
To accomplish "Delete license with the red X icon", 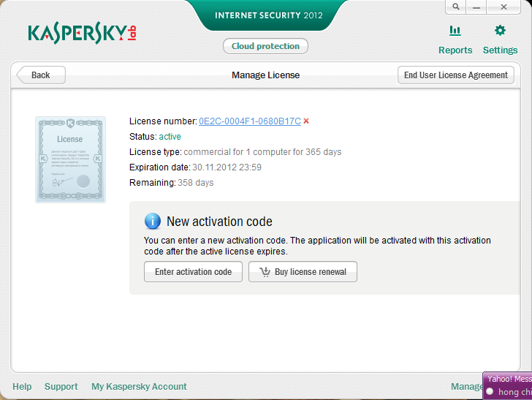I will [306, 121].
